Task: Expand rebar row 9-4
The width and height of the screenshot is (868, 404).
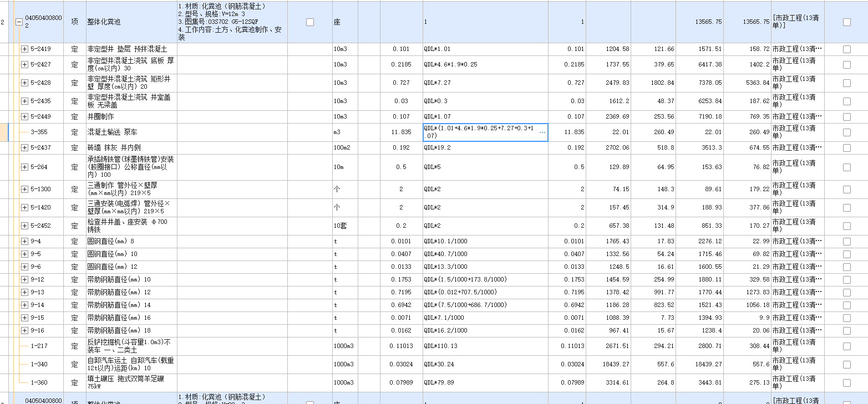Action: (x=24, y=242)
